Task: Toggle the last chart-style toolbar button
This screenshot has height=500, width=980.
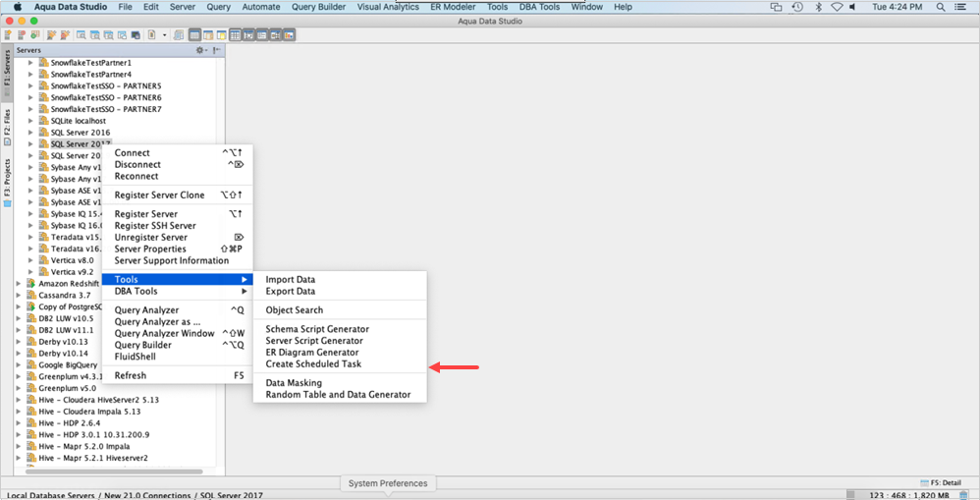Action: (x=289, y=35)
